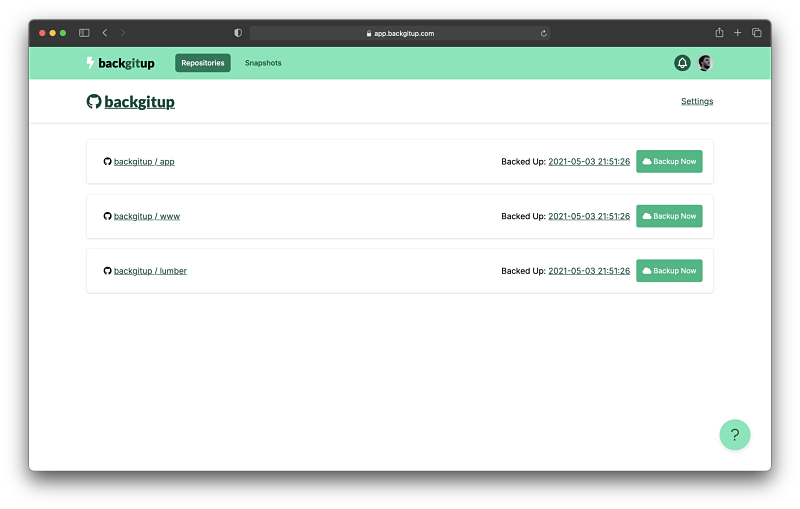This screenshot has width=800, height=509.
Task: Open the user profile avatar
Action: point(705,63)
